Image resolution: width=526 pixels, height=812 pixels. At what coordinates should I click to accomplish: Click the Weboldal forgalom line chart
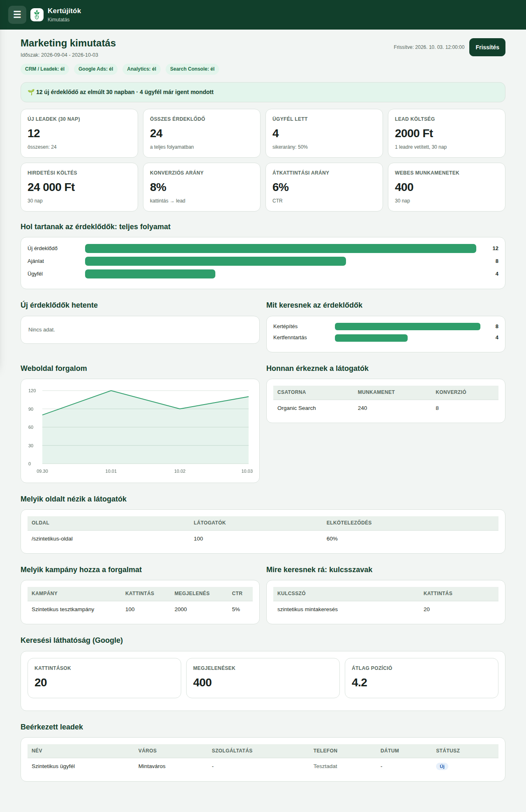tap(140, 430)
